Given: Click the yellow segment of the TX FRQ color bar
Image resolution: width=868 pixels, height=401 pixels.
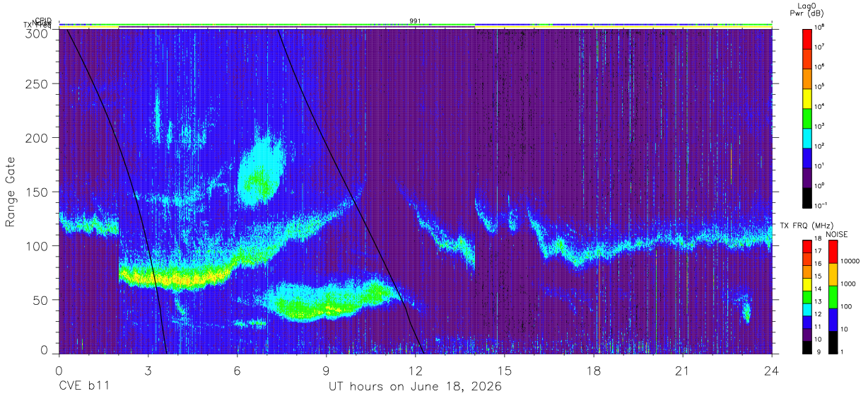Looking at the screenshot, I should coord(807,284).
